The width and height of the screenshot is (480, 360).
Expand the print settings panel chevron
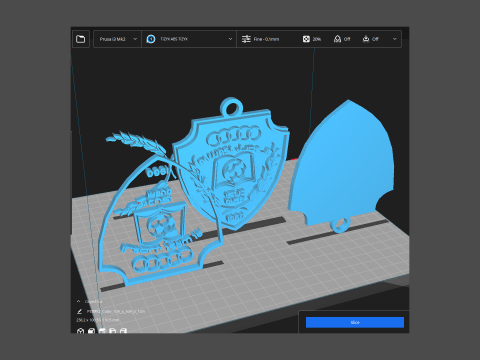pyautogui.click(x=395, y=39)
